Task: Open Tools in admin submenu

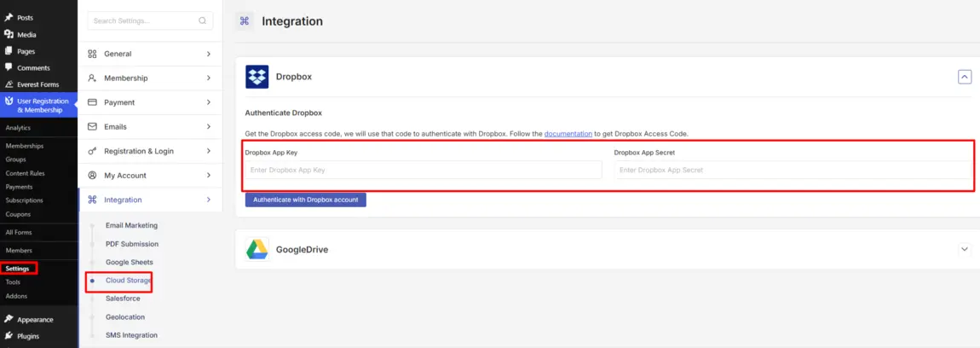Action: point(13,282)
